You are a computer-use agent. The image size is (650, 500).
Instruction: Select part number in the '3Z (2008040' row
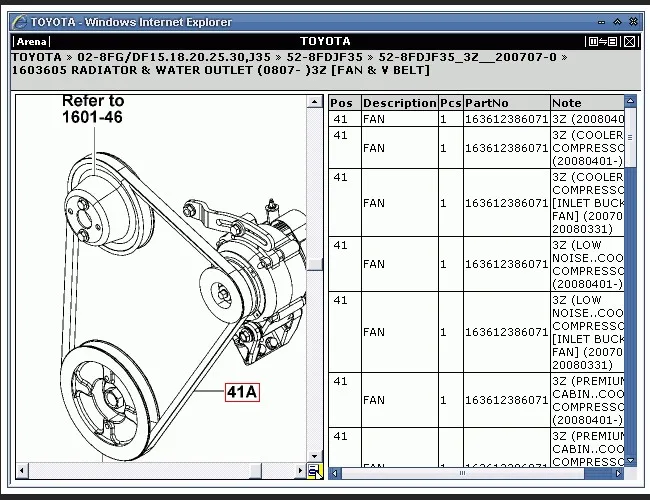[x=507, y=119]
